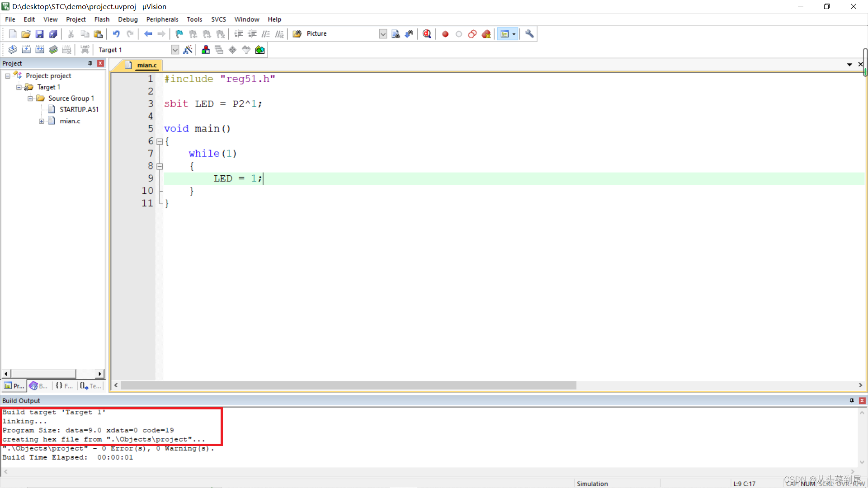This screenshot has width=868, height=488.
Task: Toggle pin on the Project panel
Action: click(x=90, y=63)
